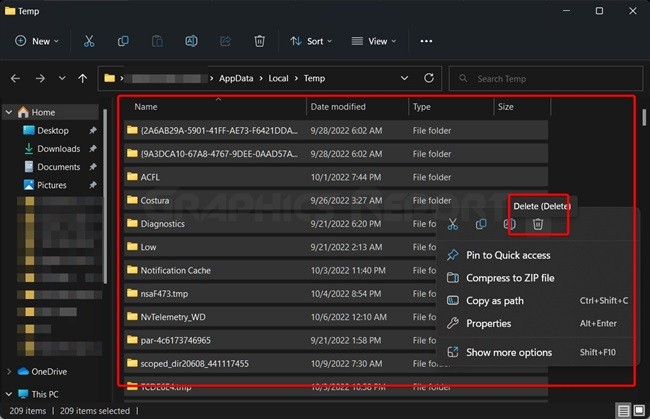Click the file list vertical scrollbar
The image size is (650, 419).
[644, 117]
